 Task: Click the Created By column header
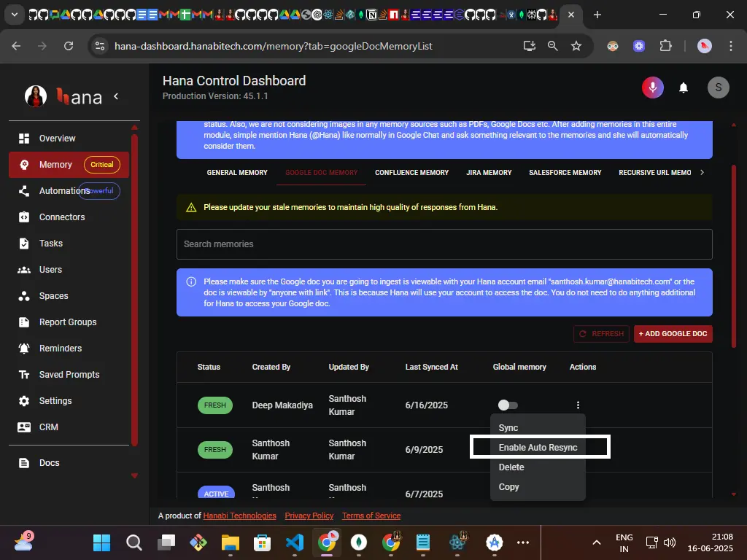point(271,367)
